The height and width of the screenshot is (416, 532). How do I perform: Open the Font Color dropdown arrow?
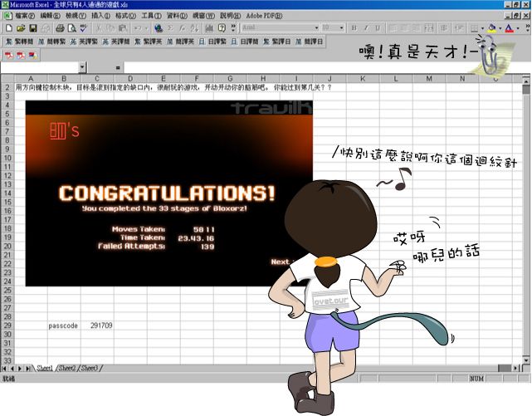[x=518, y=28]
